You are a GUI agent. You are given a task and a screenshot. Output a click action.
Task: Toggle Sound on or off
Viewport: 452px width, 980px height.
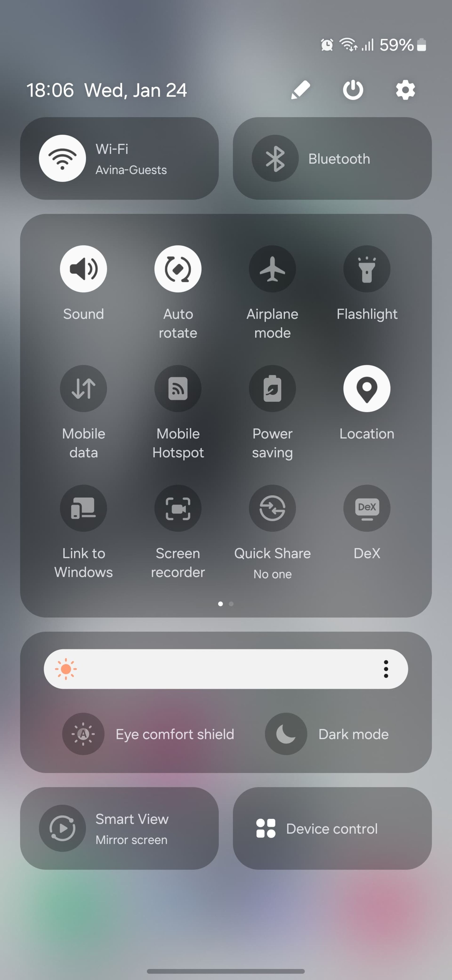click(83, 269)
